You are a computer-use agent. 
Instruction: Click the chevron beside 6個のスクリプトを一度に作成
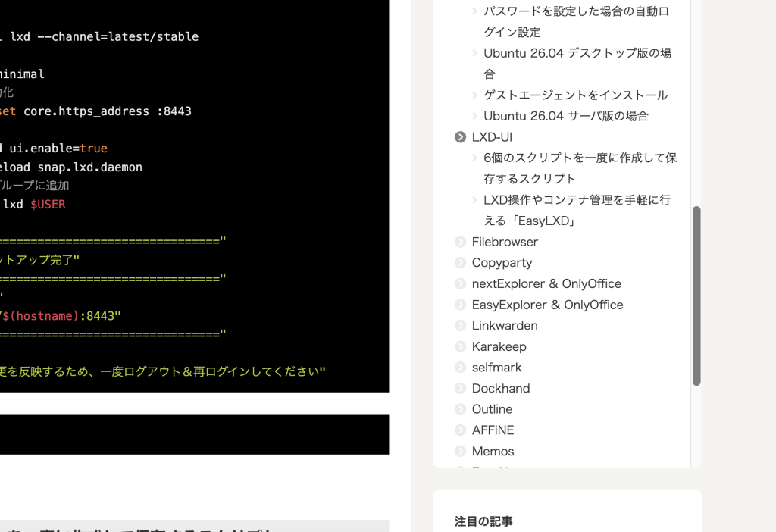pos(475,158)
